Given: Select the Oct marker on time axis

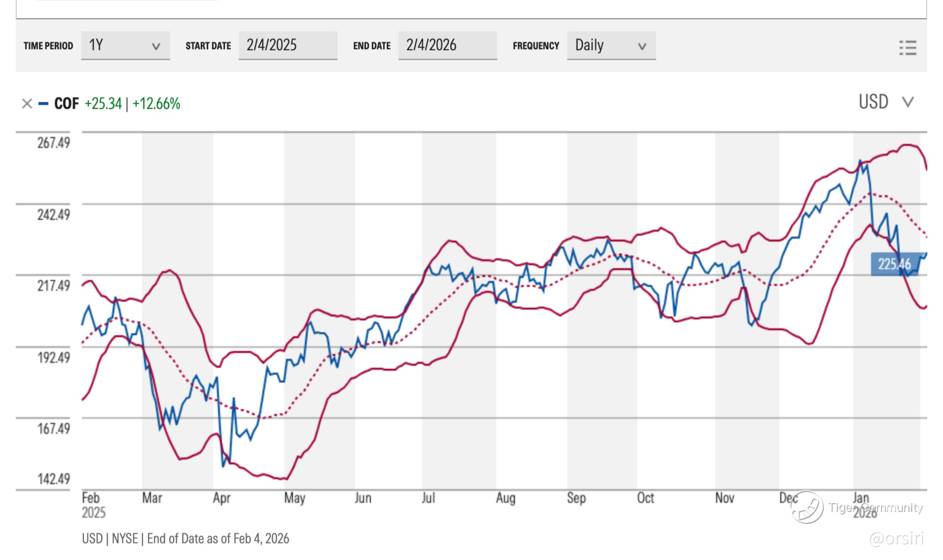Looking at the screenshot, I should (645, 498).
